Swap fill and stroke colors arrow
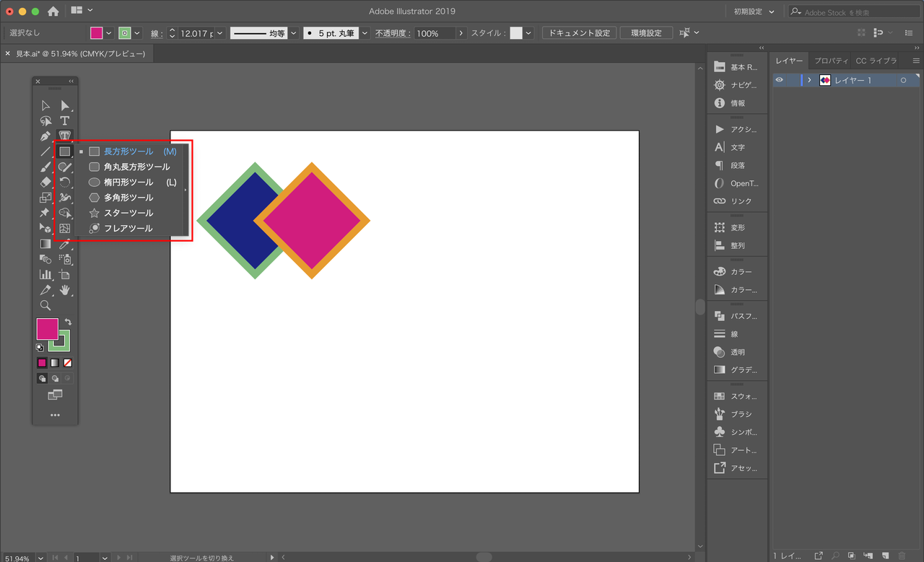This screenshot has width=924, height=562. [x=68, y=322]
